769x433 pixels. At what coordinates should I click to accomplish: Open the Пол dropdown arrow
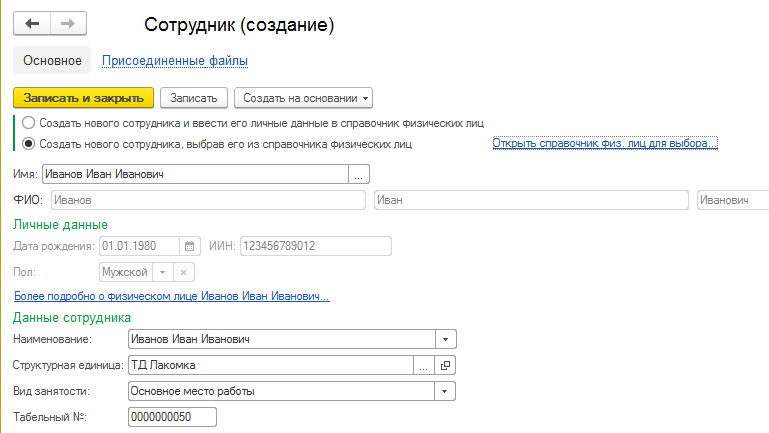click(x=162, y=272)
